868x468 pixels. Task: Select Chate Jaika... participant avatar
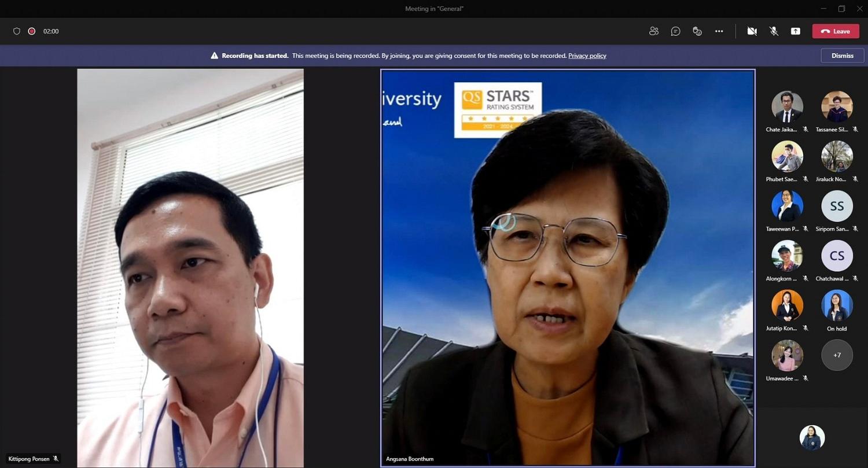[x=788, y=107]
